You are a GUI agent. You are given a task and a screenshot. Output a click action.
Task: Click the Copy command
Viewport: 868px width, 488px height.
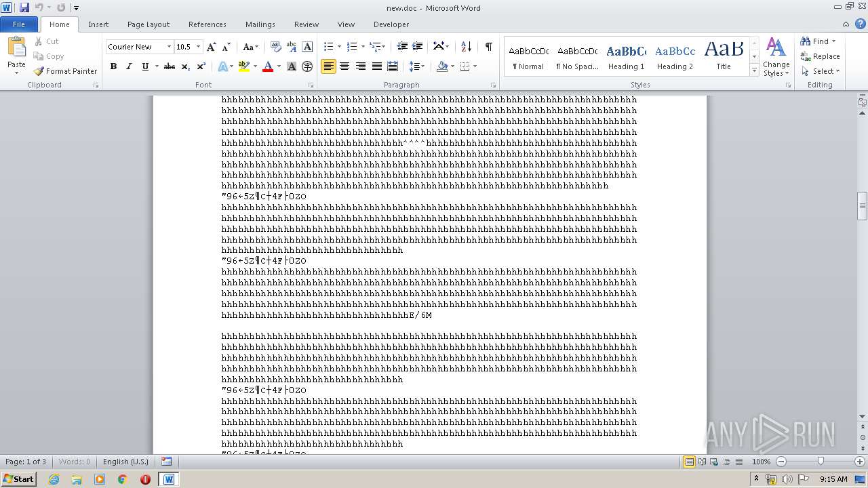pyautogui.click(x=49, y=56)
